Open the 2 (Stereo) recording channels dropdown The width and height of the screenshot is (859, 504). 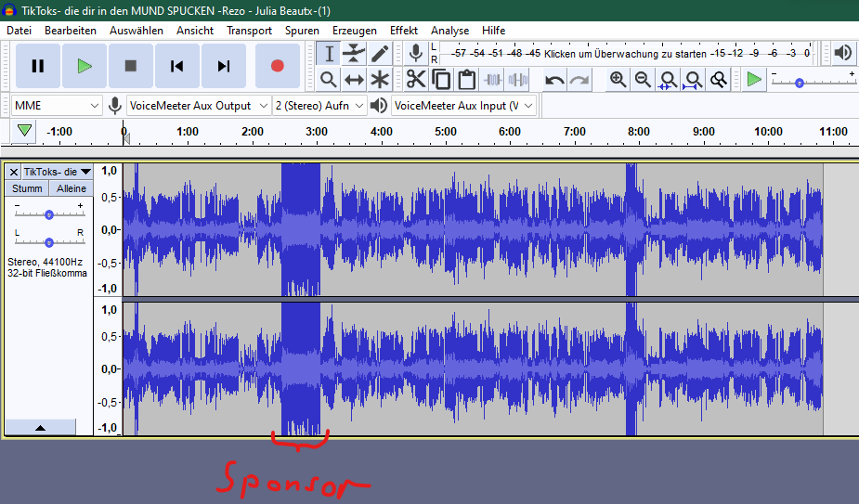(x=319, y=105)
